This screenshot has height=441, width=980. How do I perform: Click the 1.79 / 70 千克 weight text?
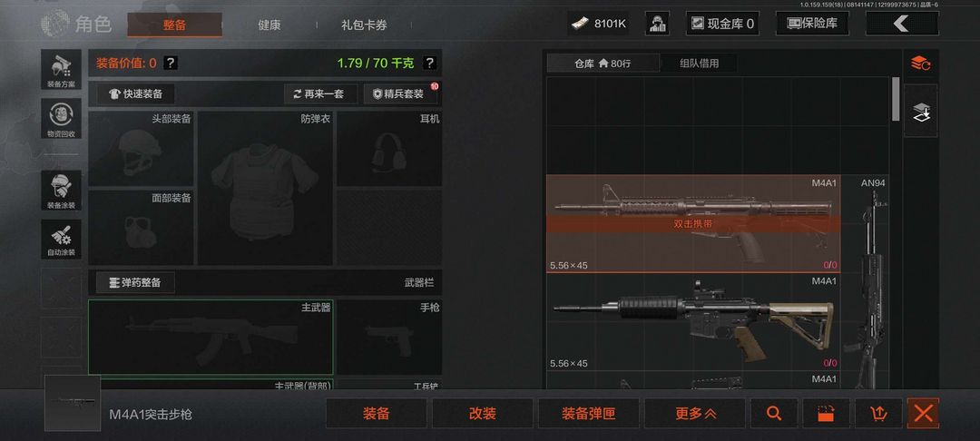click(x=376, y=63)
